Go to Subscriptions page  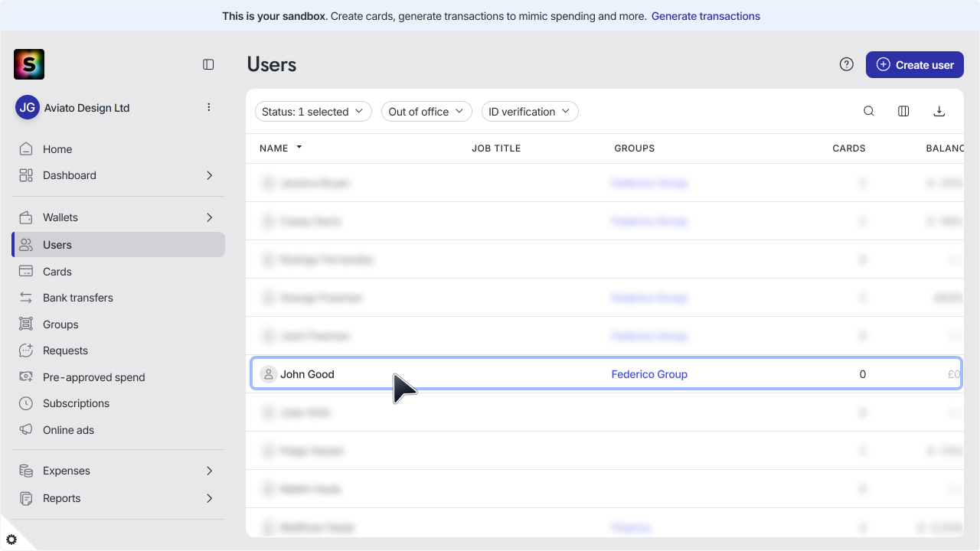(x=119, y=403)
